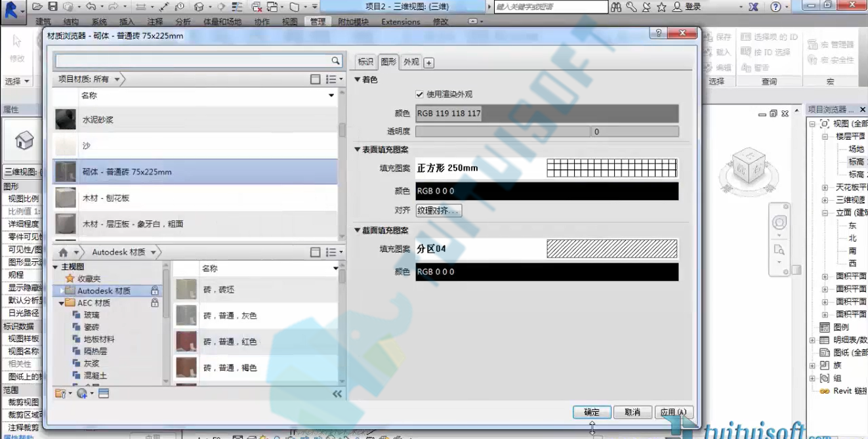Click the asset browser icon at dialog bottom
868x439 pixels.
[104, 394]
